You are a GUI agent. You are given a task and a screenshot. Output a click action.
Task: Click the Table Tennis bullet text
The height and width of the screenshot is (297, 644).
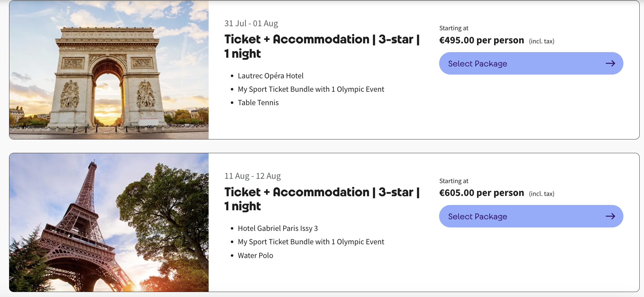(x=258, y=103)
